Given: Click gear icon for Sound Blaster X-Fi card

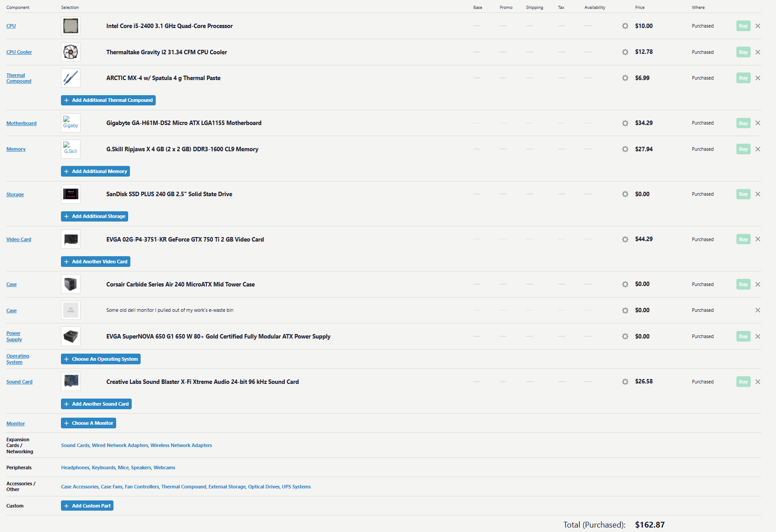Looking at the screenshot, I should click(625, 382).
